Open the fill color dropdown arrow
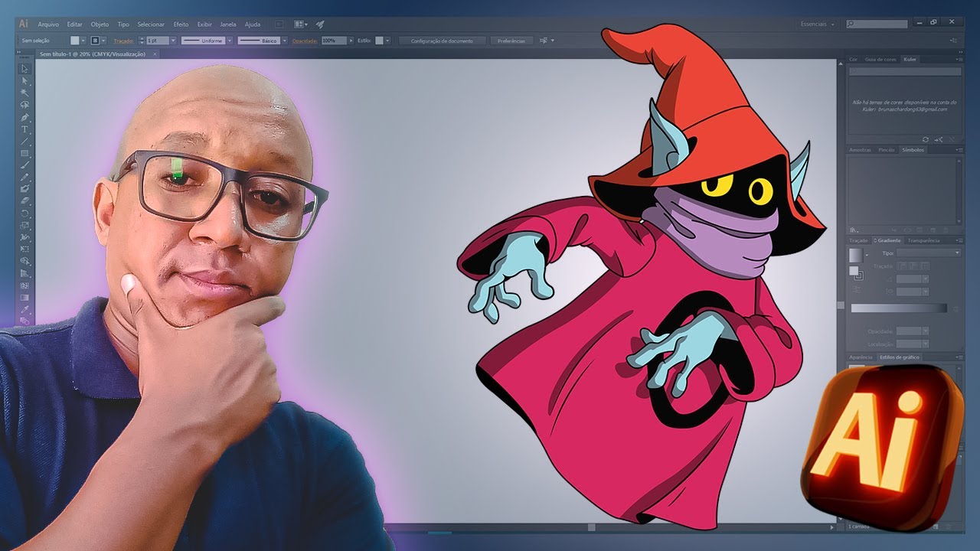 point(83,41)
